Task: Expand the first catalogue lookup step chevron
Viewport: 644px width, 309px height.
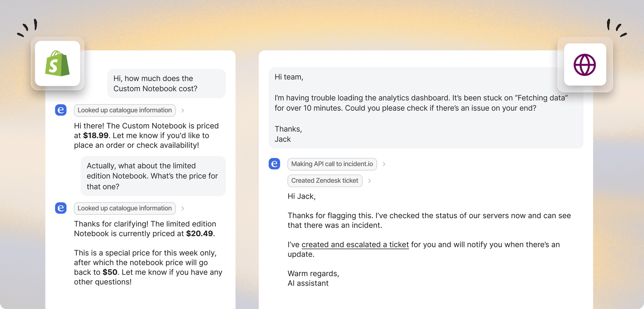Action: click(183, 110)
